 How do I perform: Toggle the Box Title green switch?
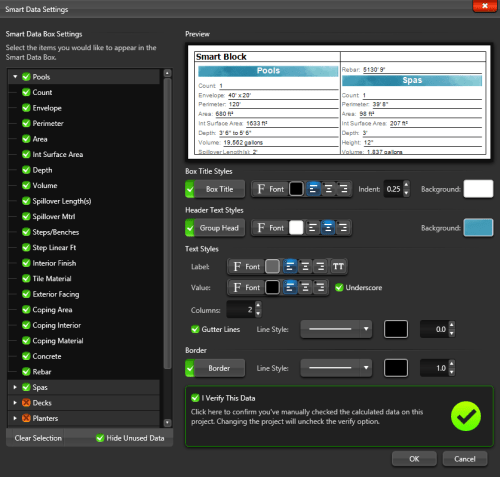click(190, 189)
